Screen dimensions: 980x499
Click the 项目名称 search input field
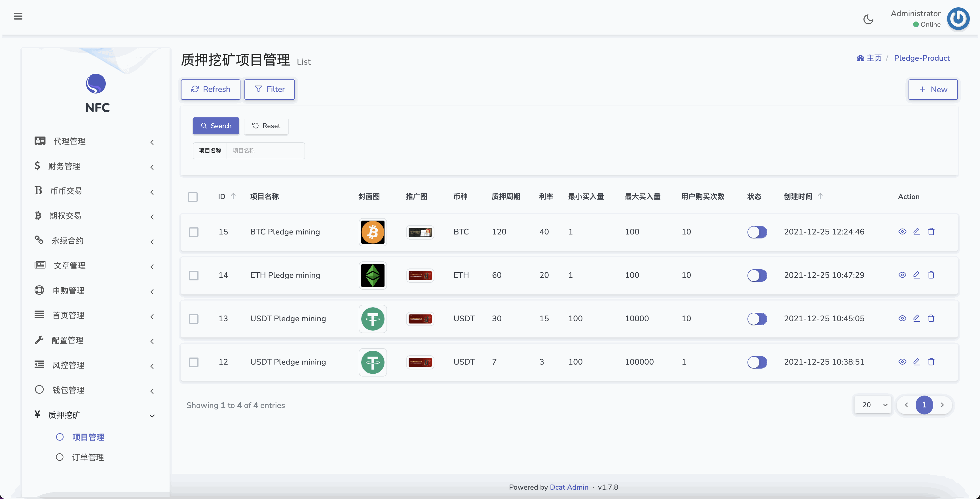pos(265,151)
